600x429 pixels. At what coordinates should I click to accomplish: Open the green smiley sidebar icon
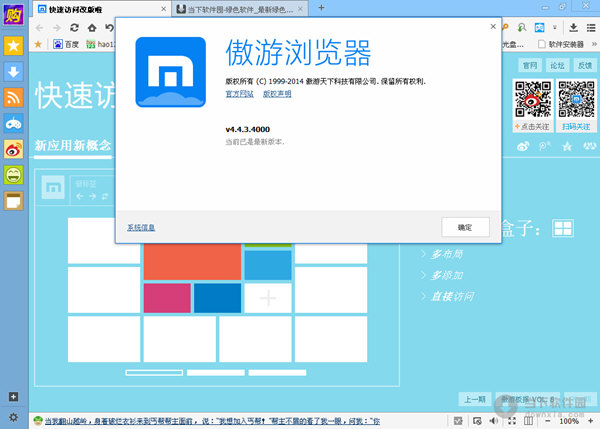click(x=13, y=175)
